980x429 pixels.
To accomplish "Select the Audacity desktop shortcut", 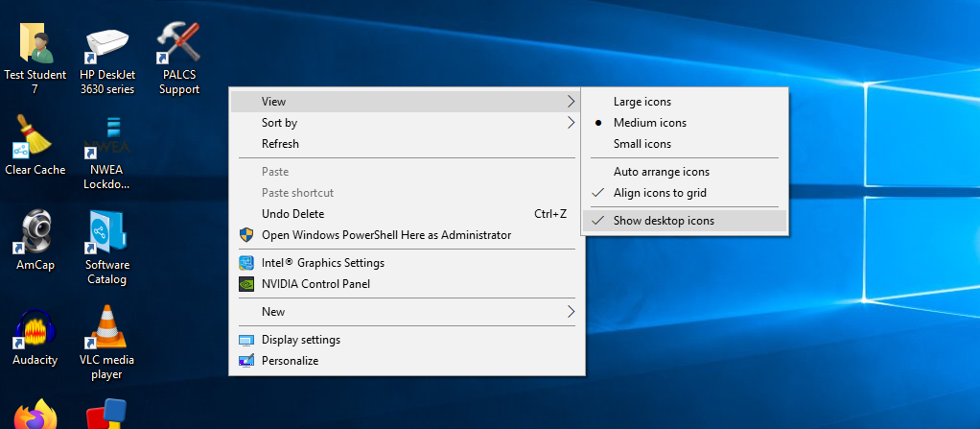I will tap(35, 330).
